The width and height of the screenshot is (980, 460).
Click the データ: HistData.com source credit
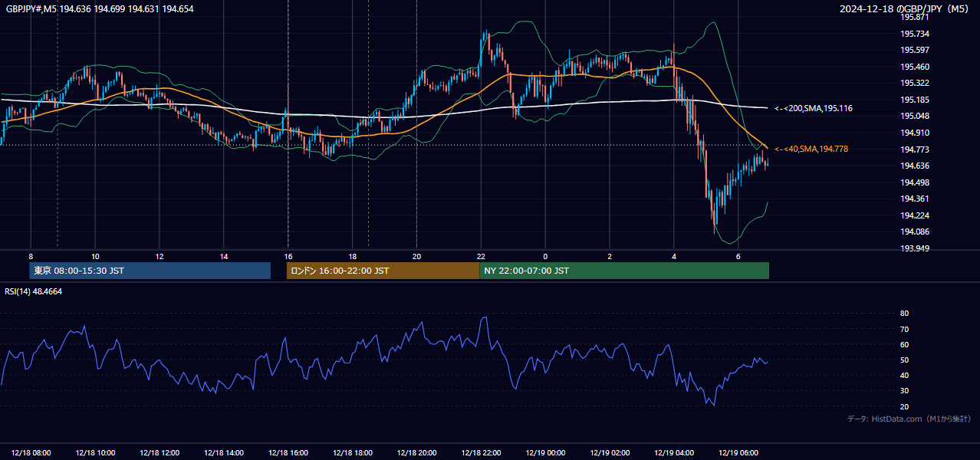(909, 419)
